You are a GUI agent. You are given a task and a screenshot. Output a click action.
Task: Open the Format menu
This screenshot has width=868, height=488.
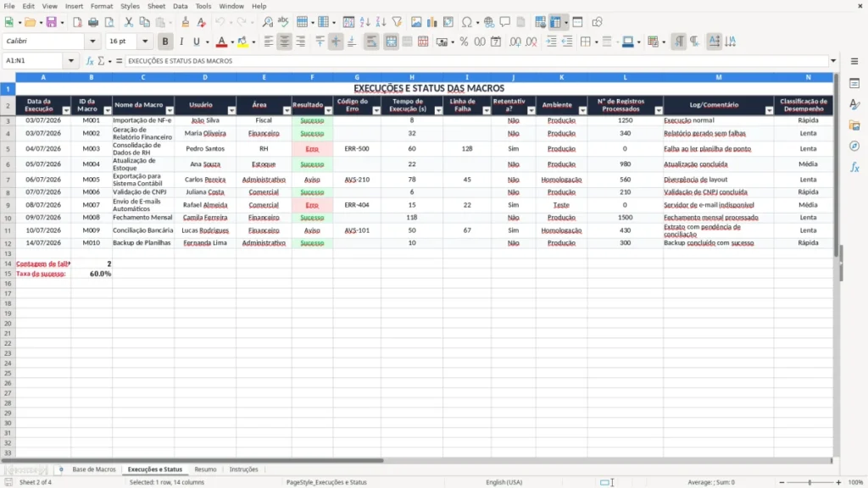pyautogui.click(x=102, y=6)
